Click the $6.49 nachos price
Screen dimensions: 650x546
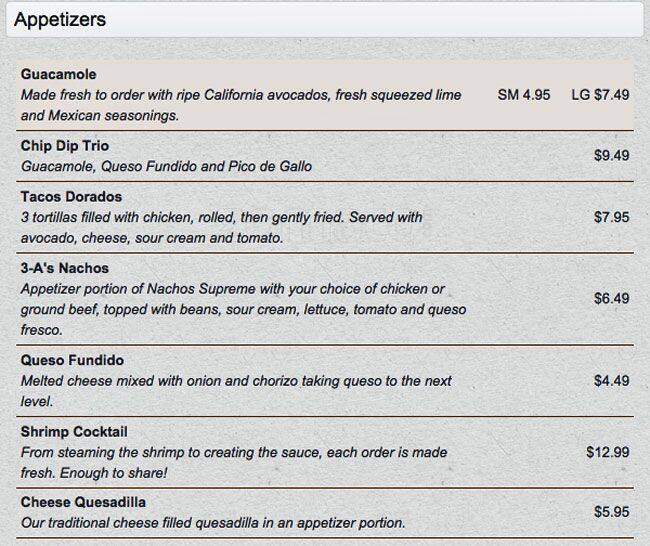[x=611, y=298]
